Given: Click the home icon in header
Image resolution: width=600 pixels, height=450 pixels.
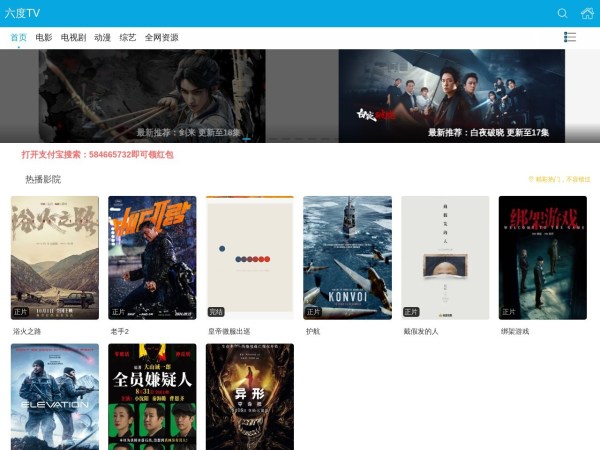Looking at the screenshot, I should (x=587, y=13).
